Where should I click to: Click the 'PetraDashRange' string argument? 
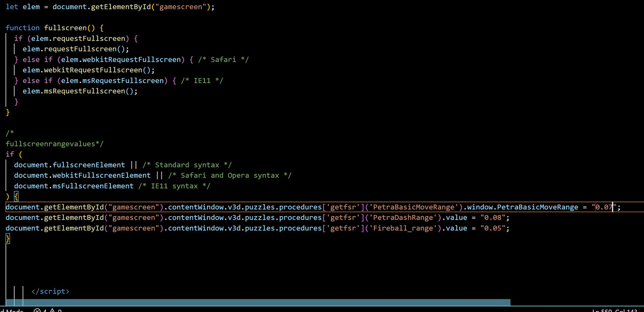403,218
